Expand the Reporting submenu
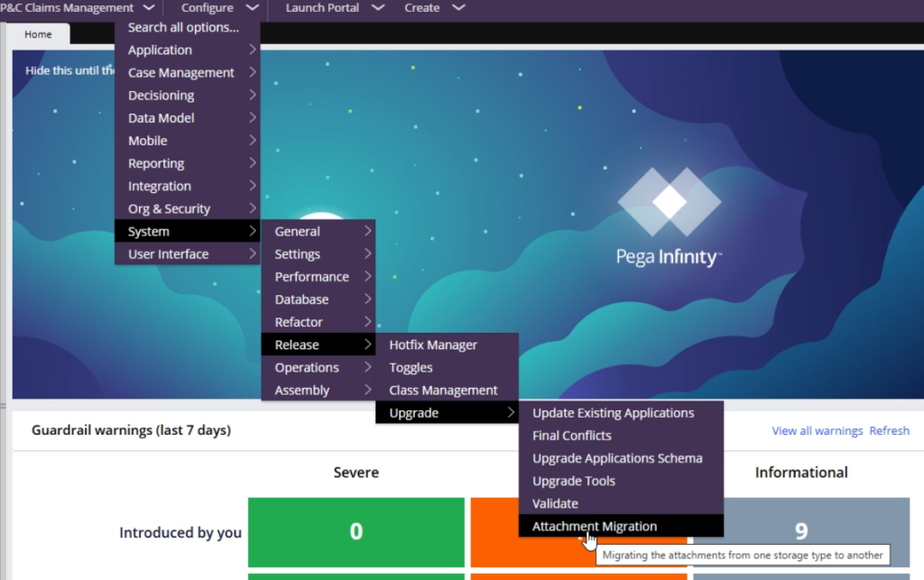This screenshot has height=580, width=924. pyautogui.click(x=188, y=163)
